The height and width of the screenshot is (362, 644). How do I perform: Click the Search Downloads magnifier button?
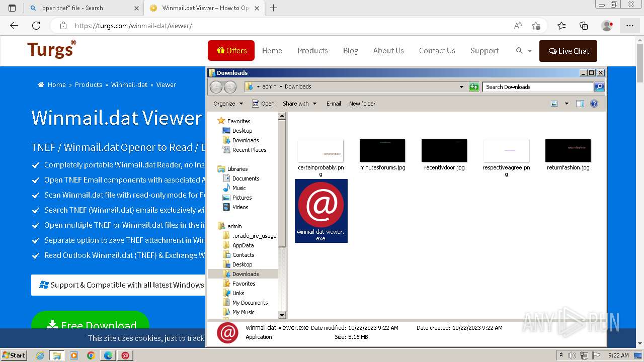(599, 87)
